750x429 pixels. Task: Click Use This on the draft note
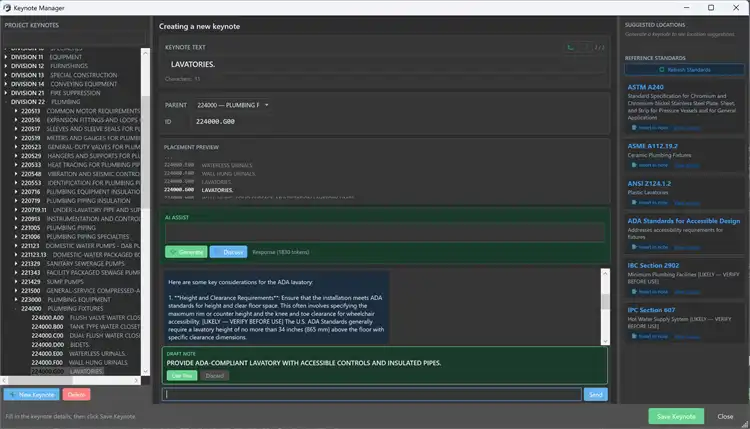182,375
